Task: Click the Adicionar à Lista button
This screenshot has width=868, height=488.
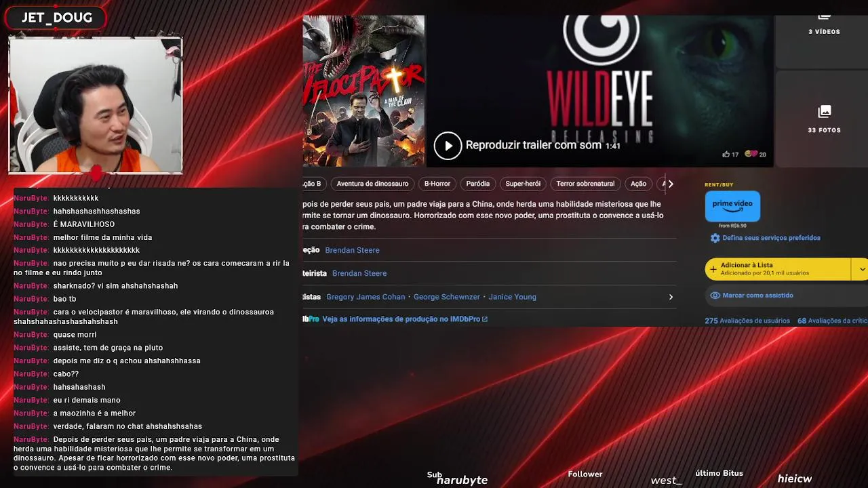Action: tap(778, 269)
